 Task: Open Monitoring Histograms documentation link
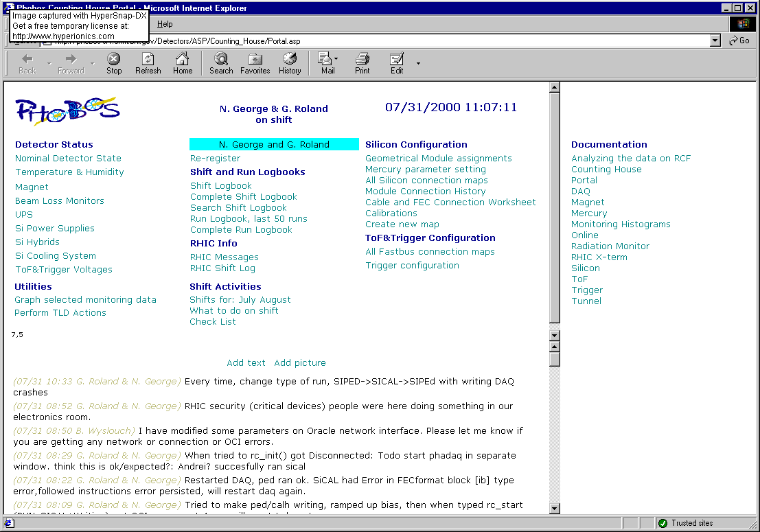click(x=621, y=224)
